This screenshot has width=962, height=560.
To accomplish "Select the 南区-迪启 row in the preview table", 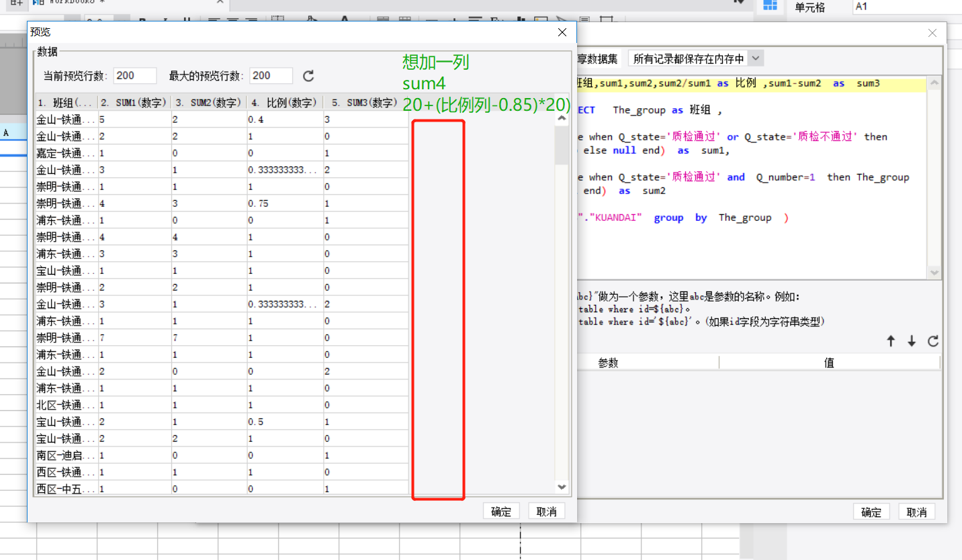I will tap(222, 455).
